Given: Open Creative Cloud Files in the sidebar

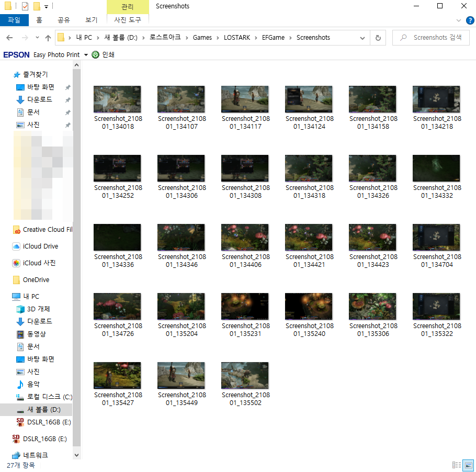Looking at the screenshot, I should click(x=42, y=230).
